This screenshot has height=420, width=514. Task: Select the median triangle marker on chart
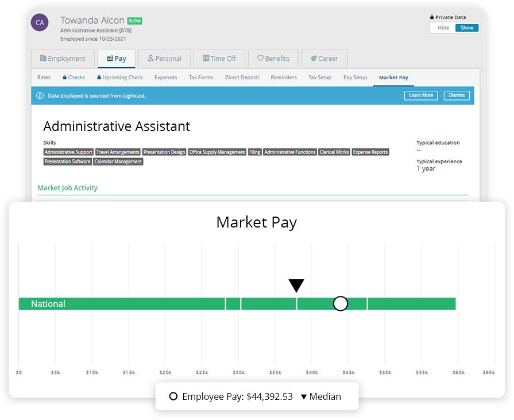[296, 286]
